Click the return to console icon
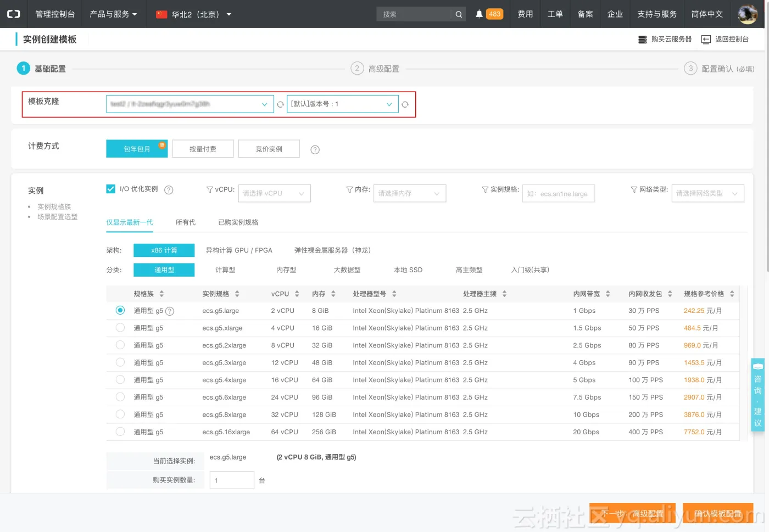The height and width of the screenshot is (532, 769). tap(706, 40)
